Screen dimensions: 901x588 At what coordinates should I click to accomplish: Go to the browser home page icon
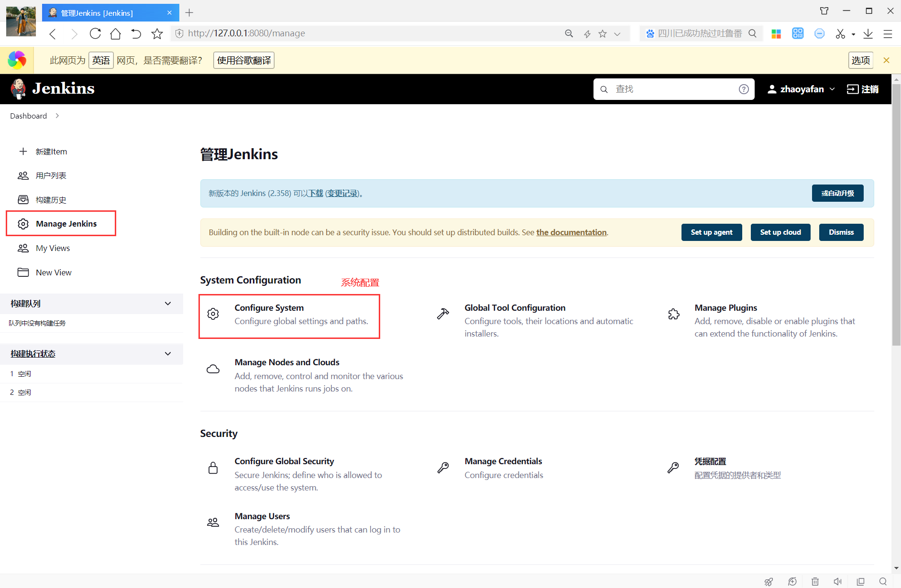coord(115,33)
